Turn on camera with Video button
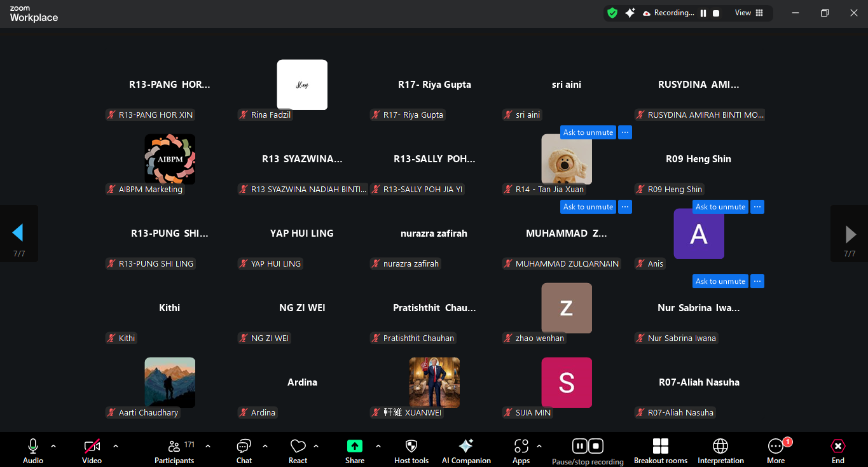This screenshot has width=868, height=467. tap(92, 450)
